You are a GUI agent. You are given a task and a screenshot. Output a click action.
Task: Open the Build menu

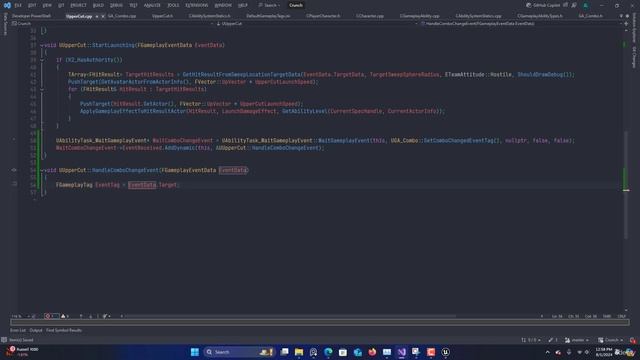click(98, 5)
